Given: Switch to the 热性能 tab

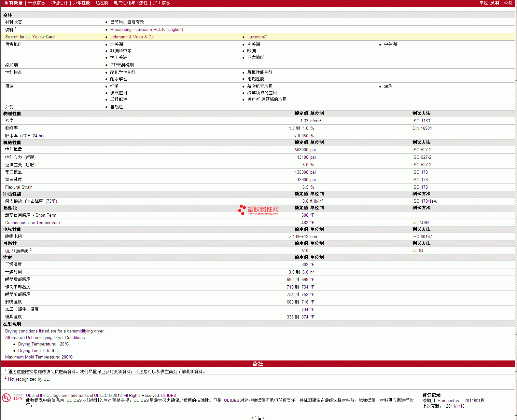Looking at the screenshot, I should (102, 3).
